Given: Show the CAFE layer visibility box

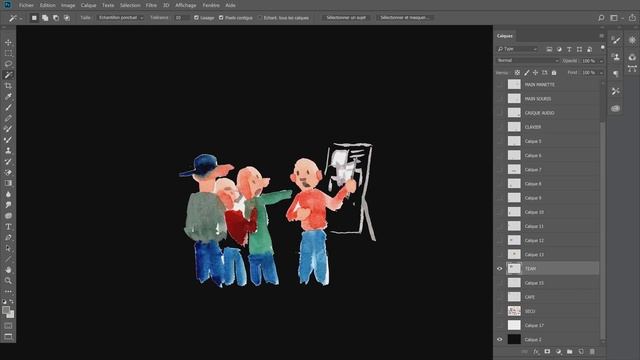Looking at the screenshot, I should (x=500, y=297).
